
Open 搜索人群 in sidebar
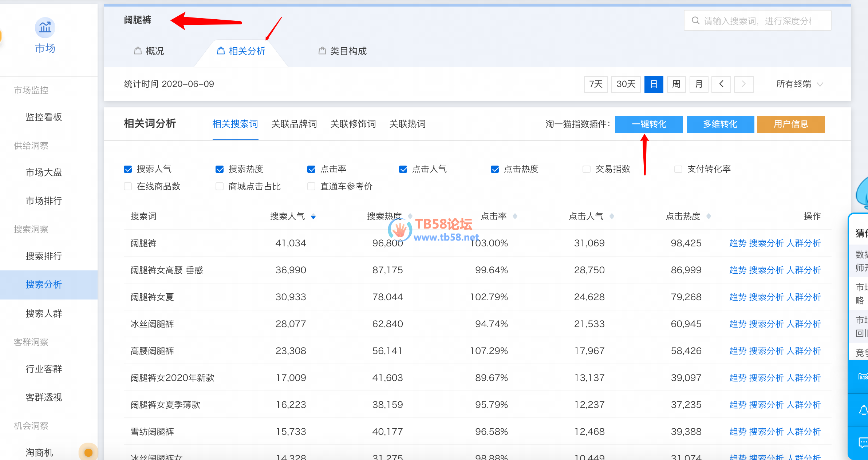pyautogui.click(x=44, y=314)
